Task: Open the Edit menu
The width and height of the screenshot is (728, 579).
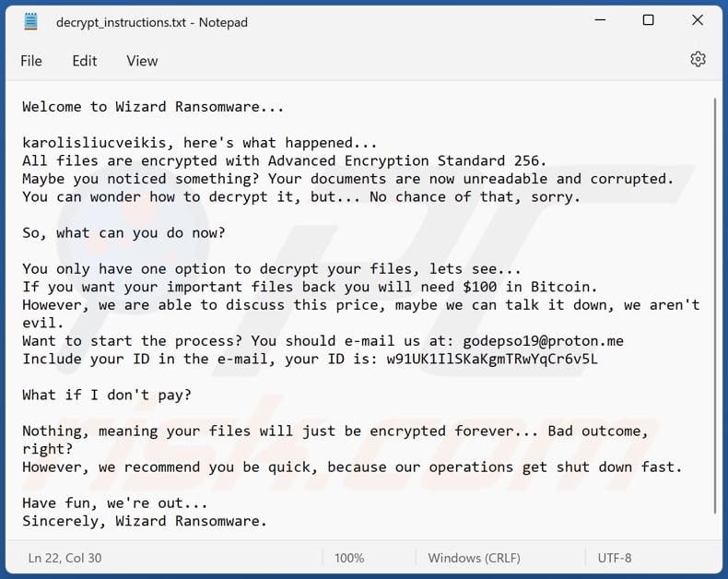Action: [85, 61]
